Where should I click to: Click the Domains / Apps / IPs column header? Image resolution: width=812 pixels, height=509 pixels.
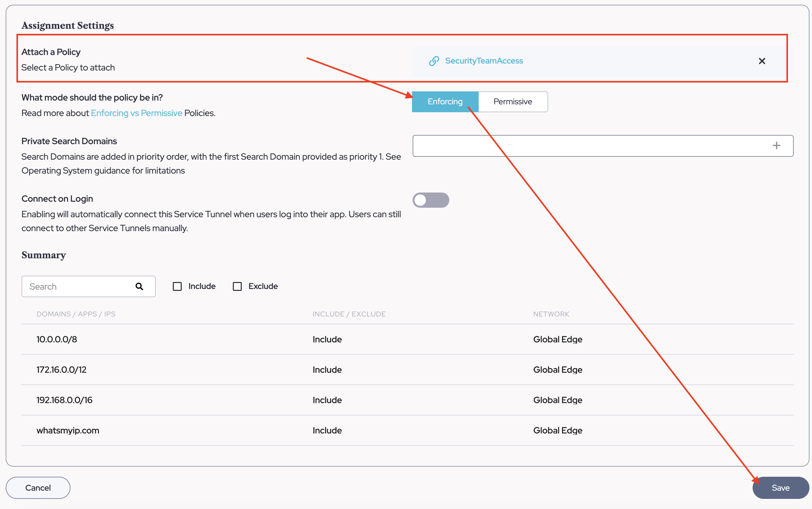point(76,314)
